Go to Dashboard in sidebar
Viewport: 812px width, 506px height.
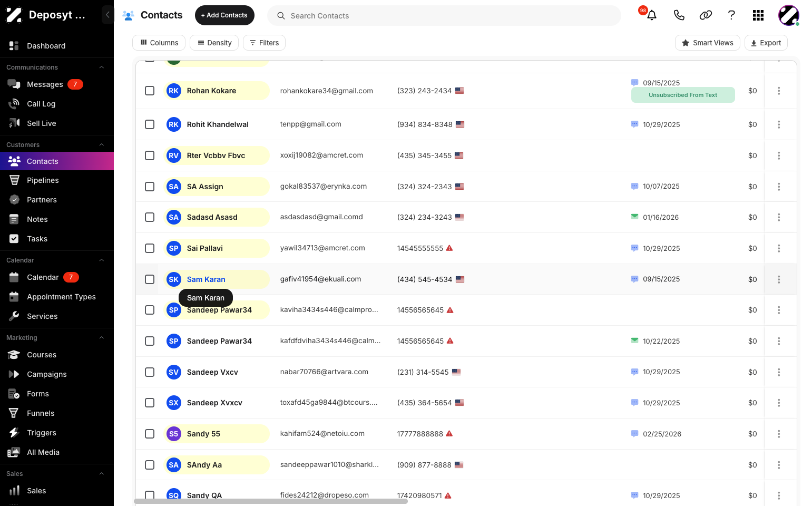pyautogui.click(x=57, y=46)
